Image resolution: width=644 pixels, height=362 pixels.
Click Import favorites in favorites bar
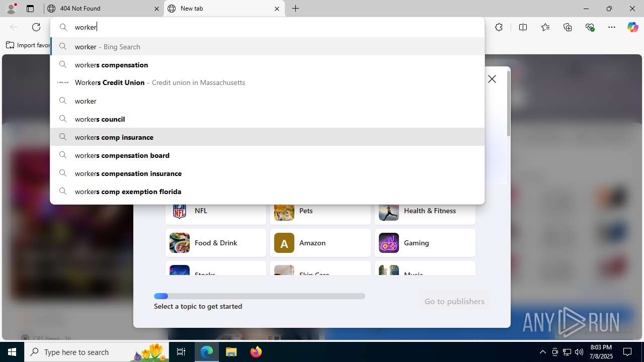point(28,45)
